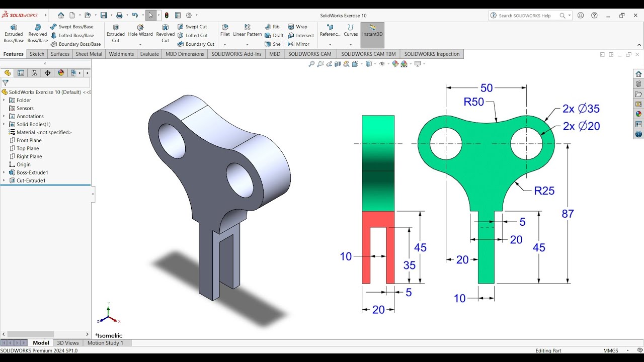The width and height of the screenshot is (644, 362).
Task: Select the Intersect feature
Action: (x=301, y=35)
